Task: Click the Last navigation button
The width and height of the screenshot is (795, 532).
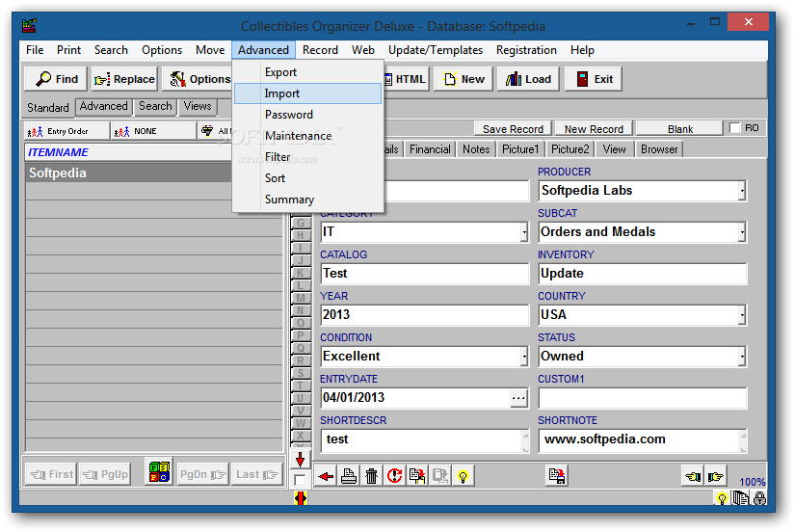Action: point(256,475)
